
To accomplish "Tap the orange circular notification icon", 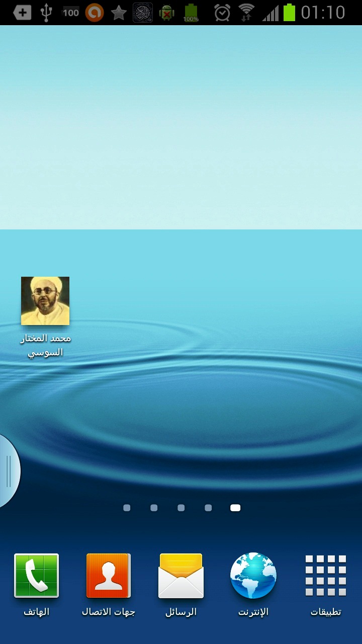I will 95,13.
